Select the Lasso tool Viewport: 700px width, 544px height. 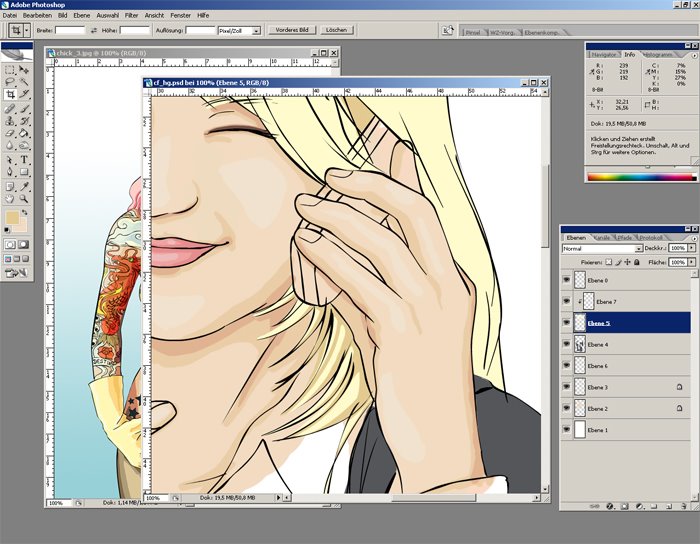10,82
